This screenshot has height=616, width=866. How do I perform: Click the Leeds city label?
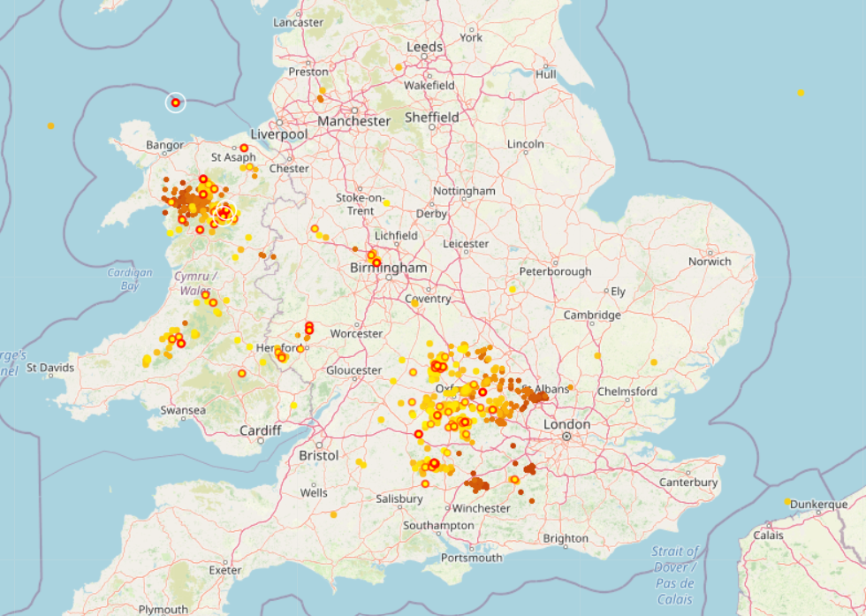coord(424,47)
